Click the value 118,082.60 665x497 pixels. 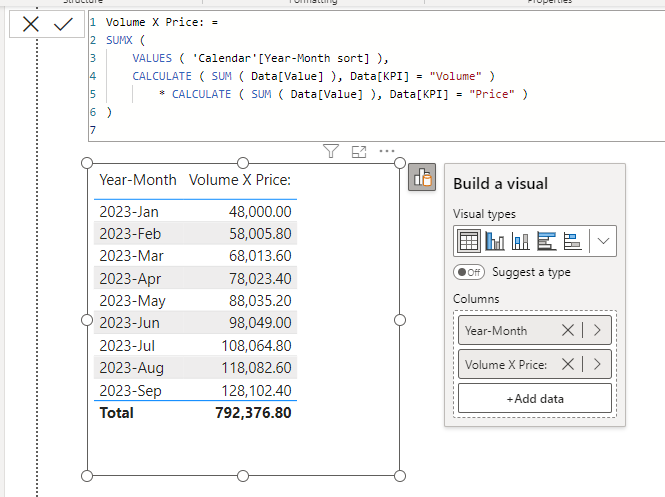(256, 368)
